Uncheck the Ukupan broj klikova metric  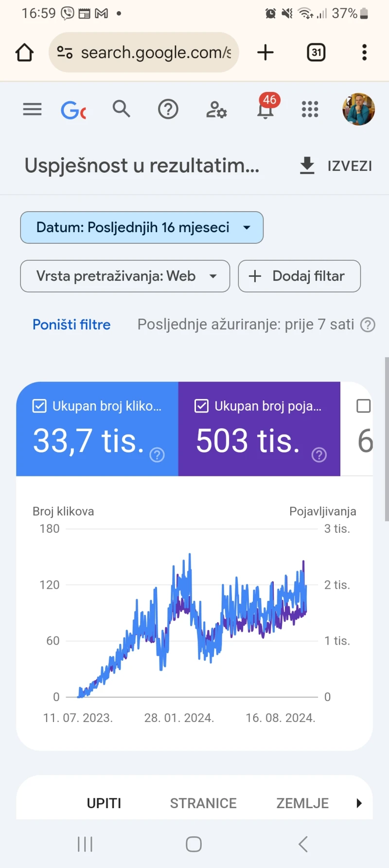click(x=39, y=406)
